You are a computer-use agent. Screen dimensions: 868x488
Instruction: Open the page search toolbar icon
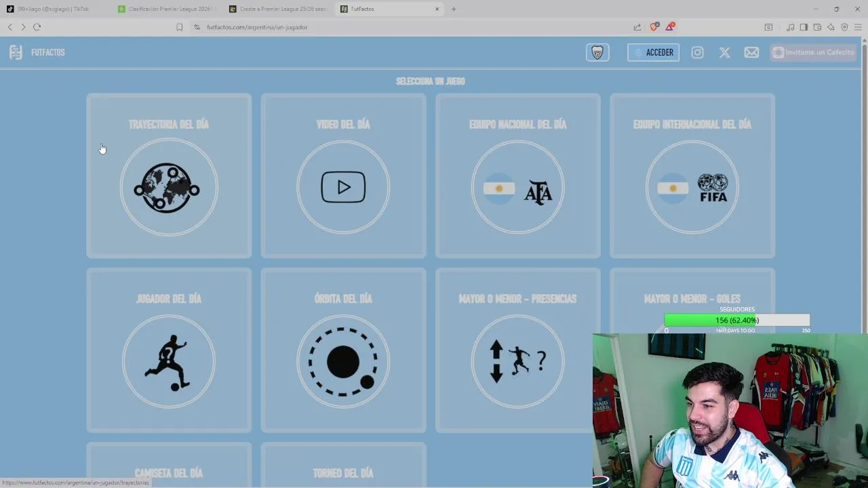768,27
